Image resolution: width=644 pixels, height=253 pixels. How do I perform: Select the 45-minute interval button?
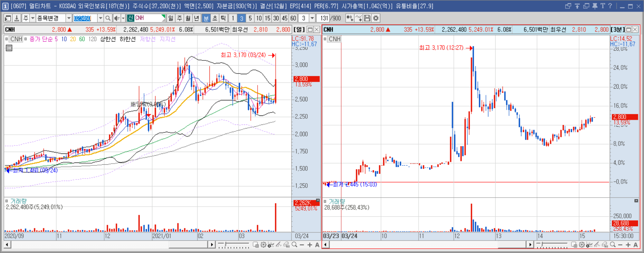pyautogui.click(x=285, y=18)
